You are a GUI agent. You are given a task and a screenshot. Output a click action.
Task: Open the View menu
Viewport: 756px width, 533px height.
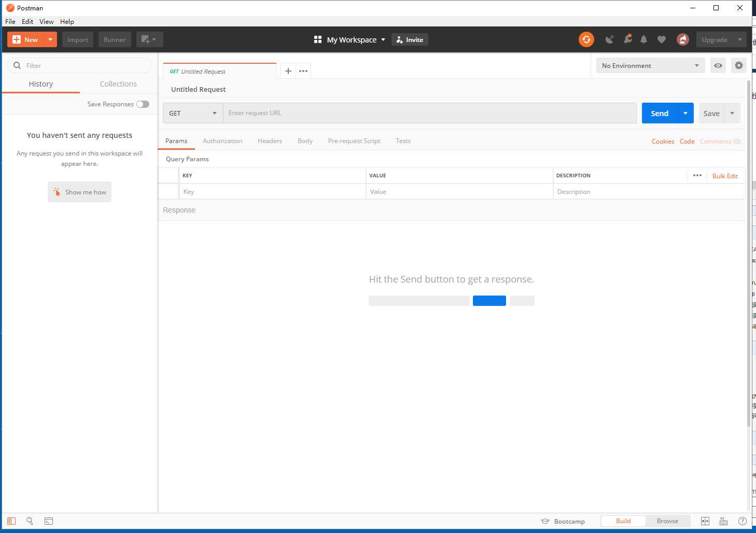coord(47,21)
